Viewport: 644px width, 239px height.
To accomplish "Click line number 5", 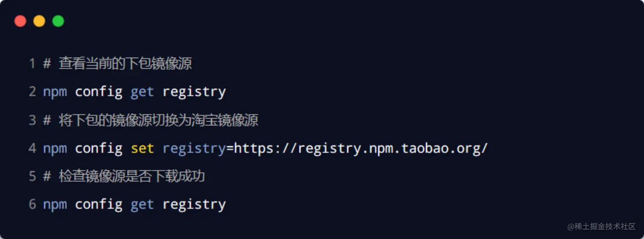I will pyautogui.click(x=32, y=176).
